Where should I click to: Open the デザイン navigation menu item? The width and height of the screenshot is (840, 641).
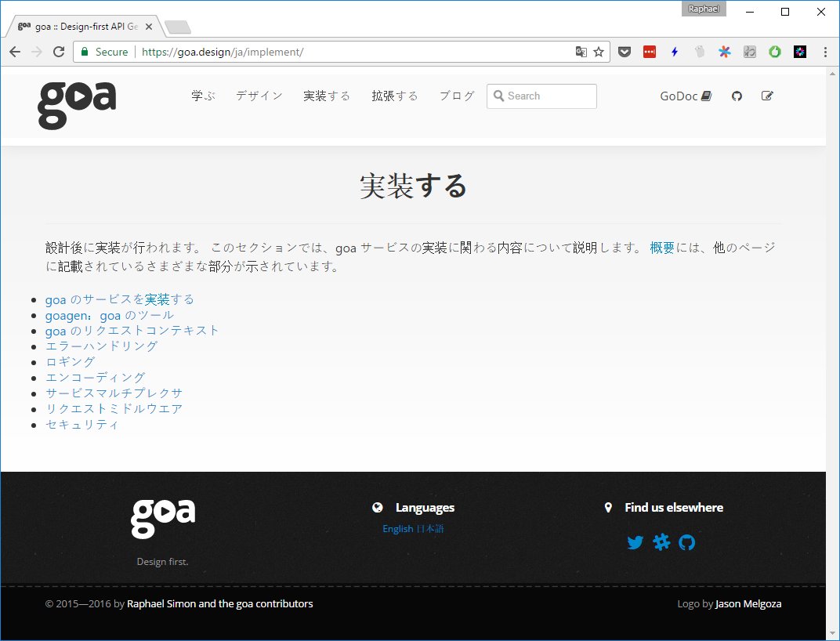tap(259, 96)
